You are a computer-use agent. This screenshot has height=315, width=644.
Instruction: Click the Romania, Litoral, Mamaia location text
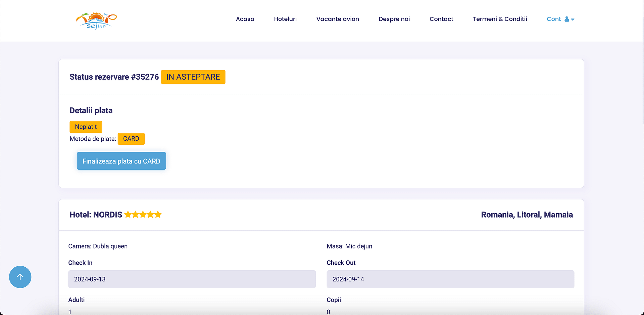(527, 215)
